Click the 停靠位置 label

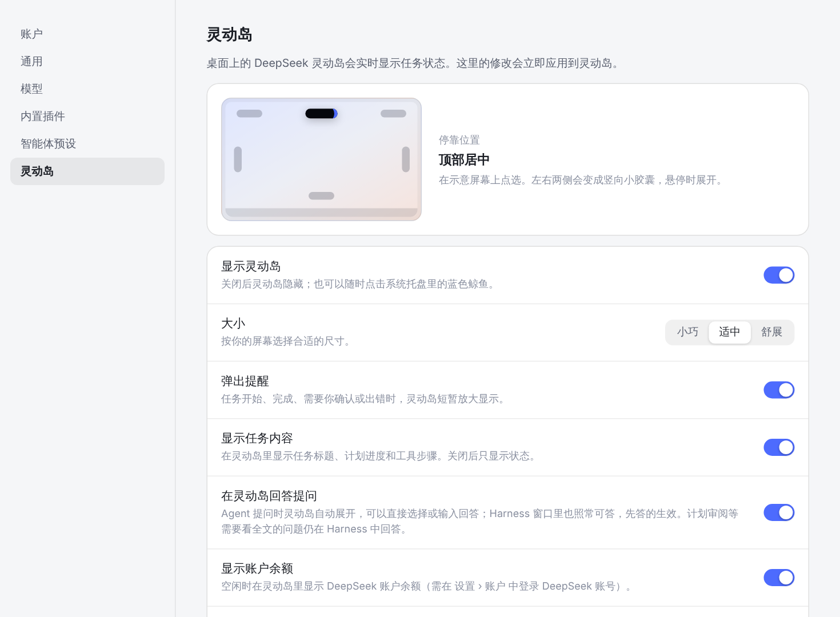click(459, 140)
